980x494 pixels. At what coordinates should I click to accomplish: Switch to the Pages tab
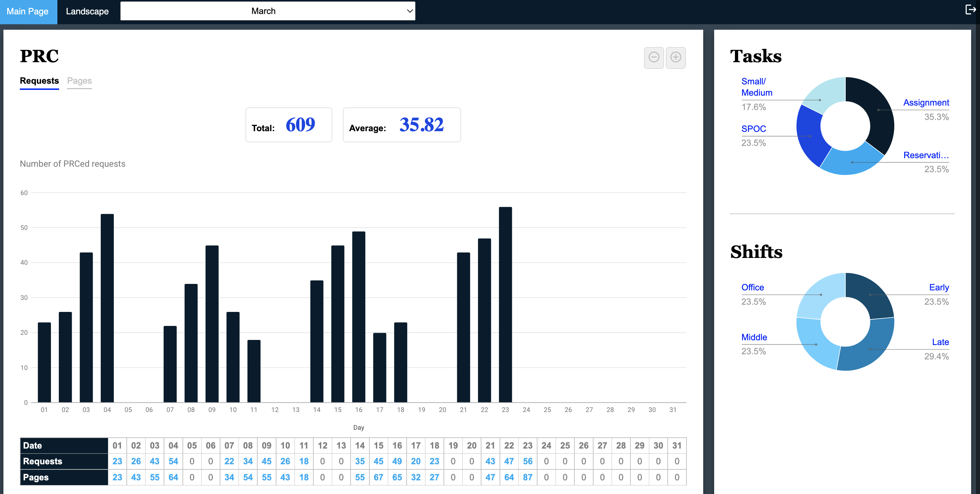79,81
